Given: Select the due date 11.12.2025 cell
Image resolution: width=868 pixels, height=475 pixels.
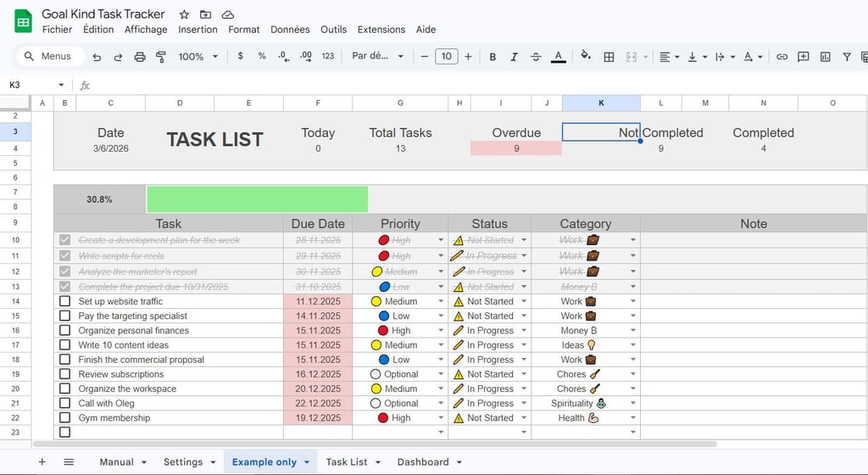Looking at the screenshot, I should click(318, 301).
